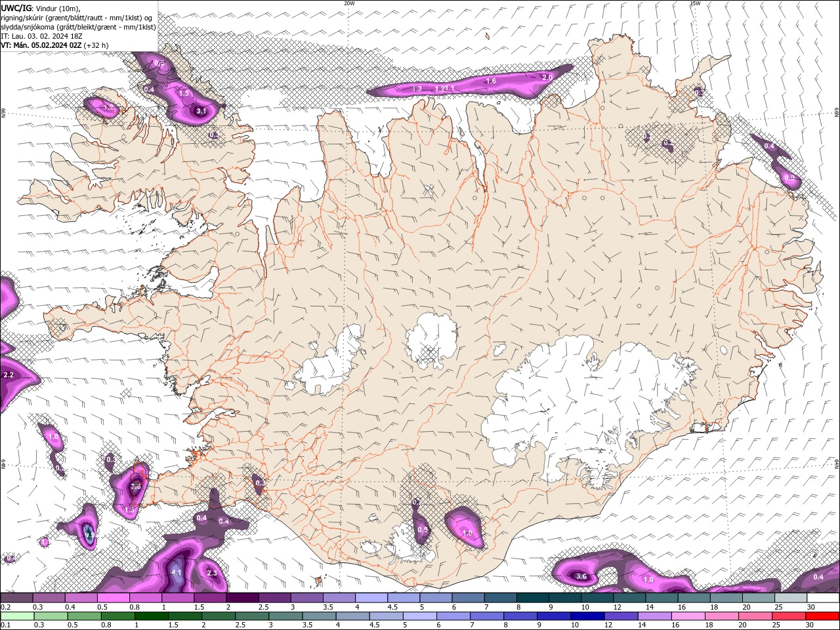
Task: Click the pale lavender swatch labeled 4 in snow legend
Action: [x=371, y=598]
